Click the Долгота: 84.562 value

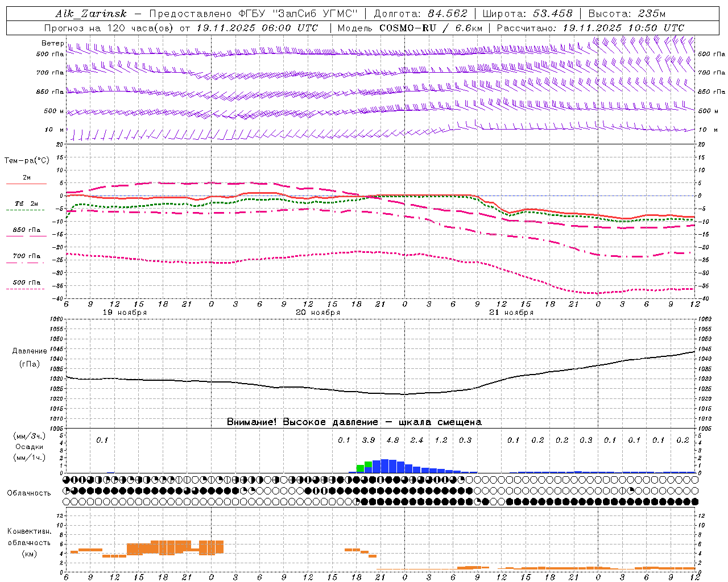pyautogui.click(x=420, y=14)
